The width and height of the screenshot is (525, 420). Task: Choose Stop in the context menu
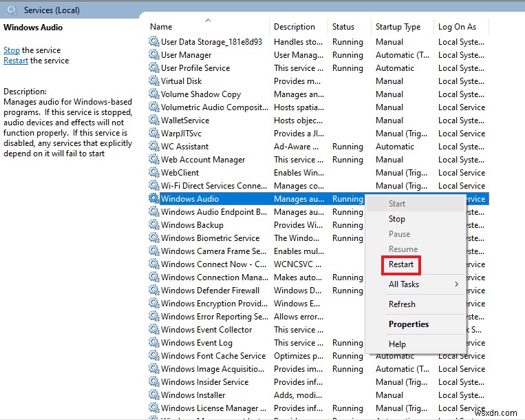coord(397,219)
